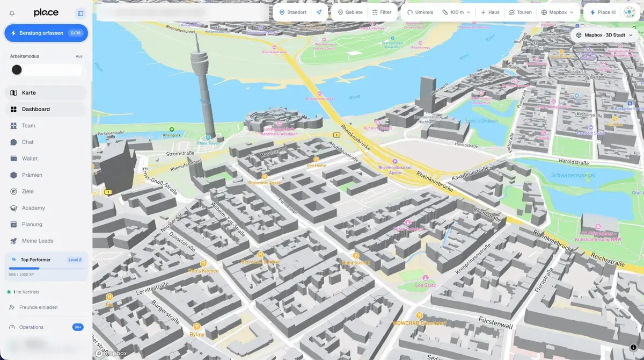
Task: Open the Academy graduation cap icon
Action: (13, 208)
